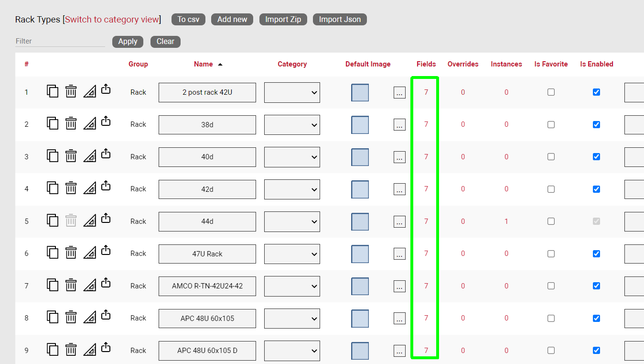Open dimensions ruler icon for 40d
Image resolution: width=644 pixels, height=364 pixels.
click(89, 156)
